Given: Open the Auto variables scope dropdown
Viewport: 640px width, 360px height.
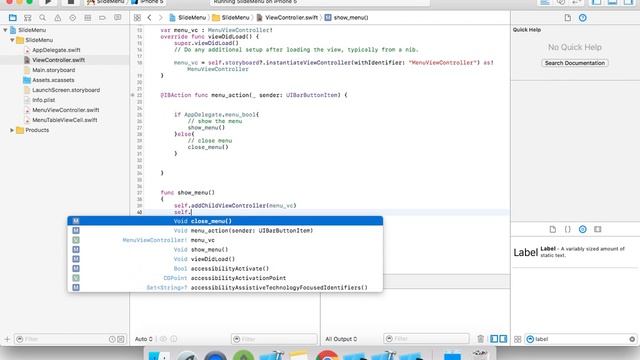Looking at the screenshot, I should point(144,339).
